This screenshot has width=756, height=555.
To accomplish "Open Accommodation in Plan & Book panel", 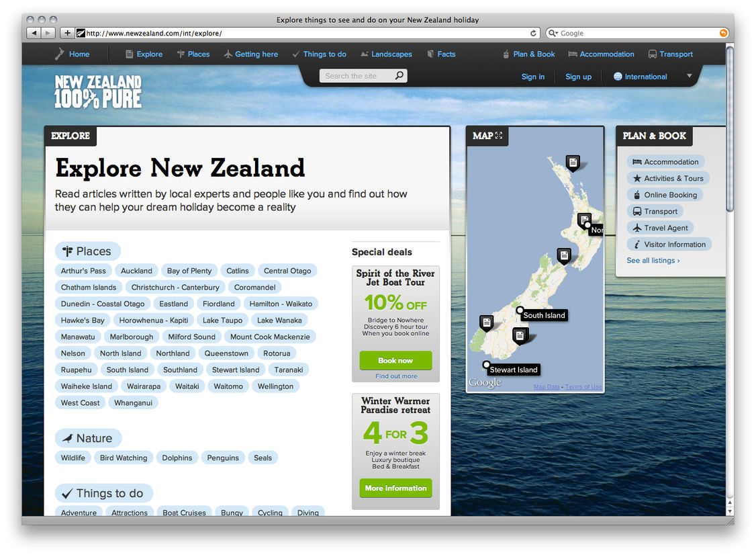I will click(665, 162).
